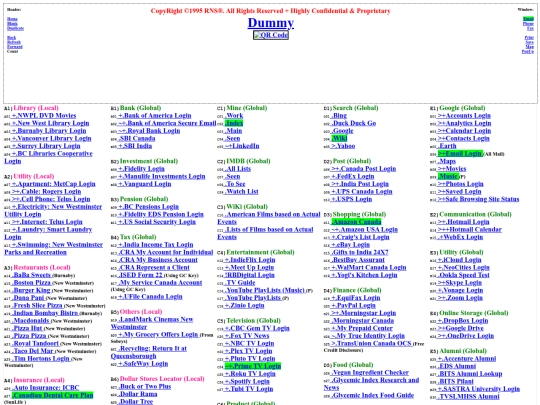Open Surrey Library Login link

46,146
